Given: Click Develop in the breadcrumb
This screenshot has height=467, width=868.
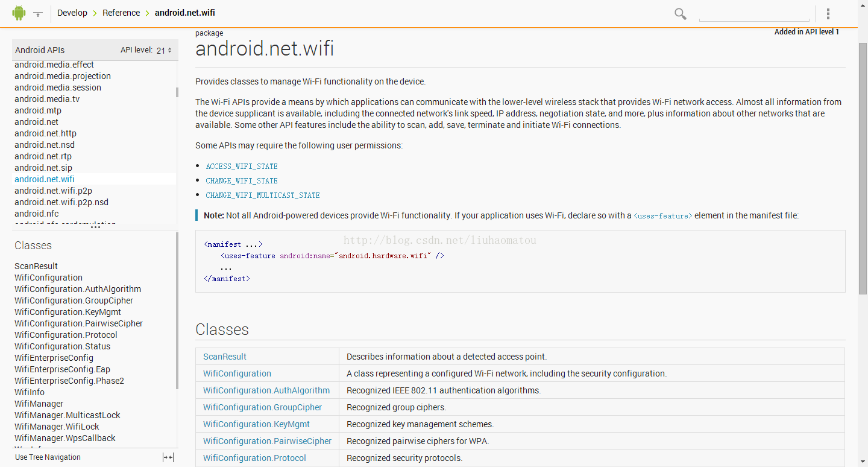Looking at the screenshot, I should 72,13.
